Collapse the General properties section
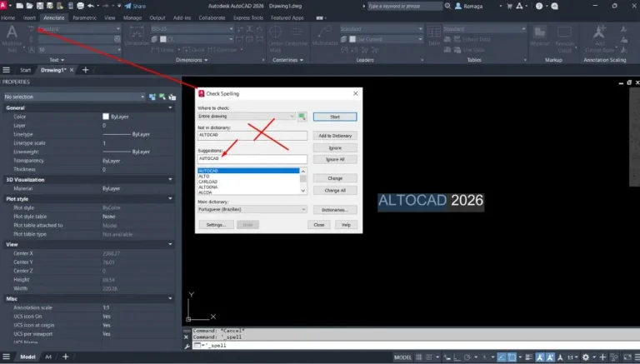 click(170, 107)
